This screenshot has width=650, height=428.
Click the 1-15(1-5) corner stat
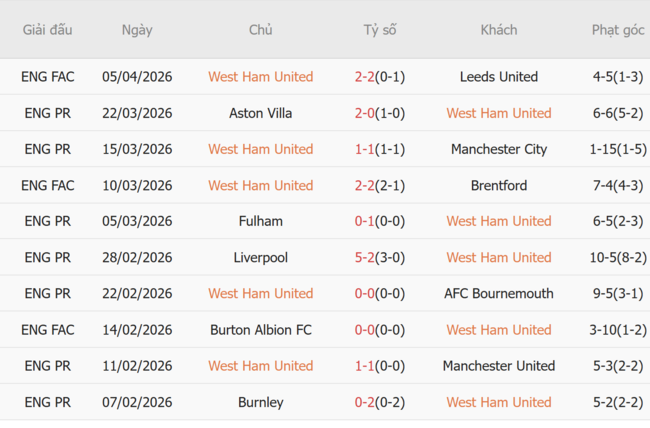pos(617,149)
